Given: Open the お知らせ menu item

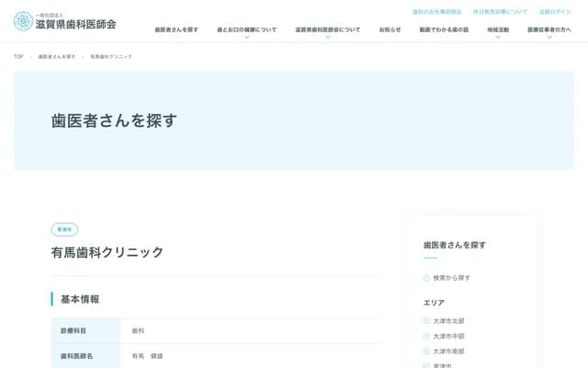Looking at the screenshot, I should (x=390, y=29).
